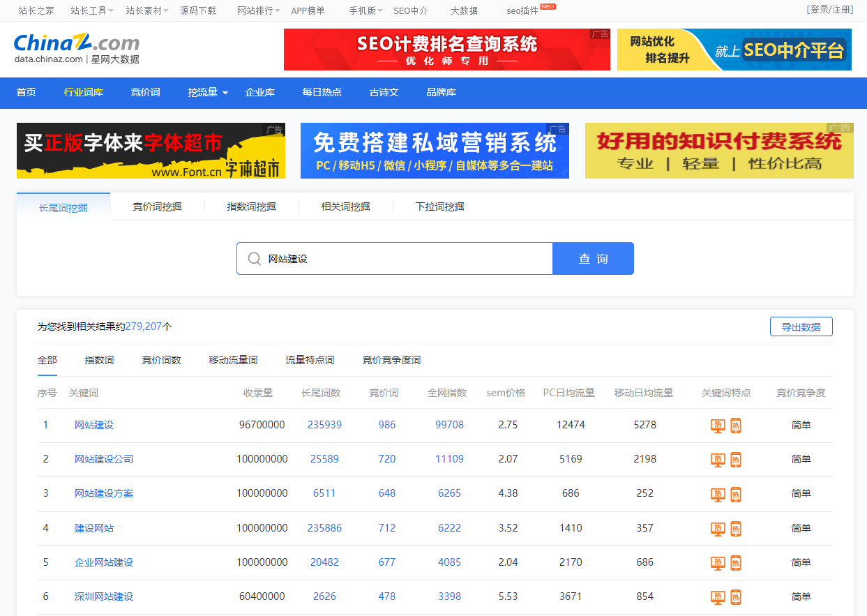Expand the 网站排行 top menu
867x616 pixels.
(258, 10)
